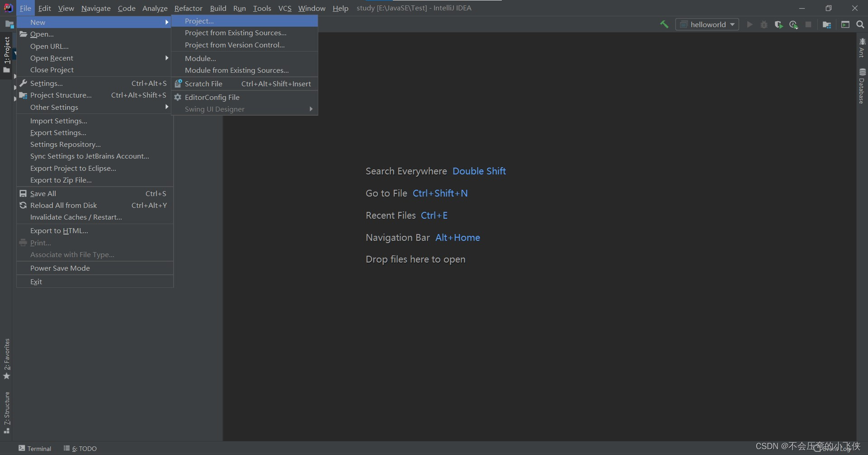Choose Project from Existing Sources...

[x=245, y=33]
